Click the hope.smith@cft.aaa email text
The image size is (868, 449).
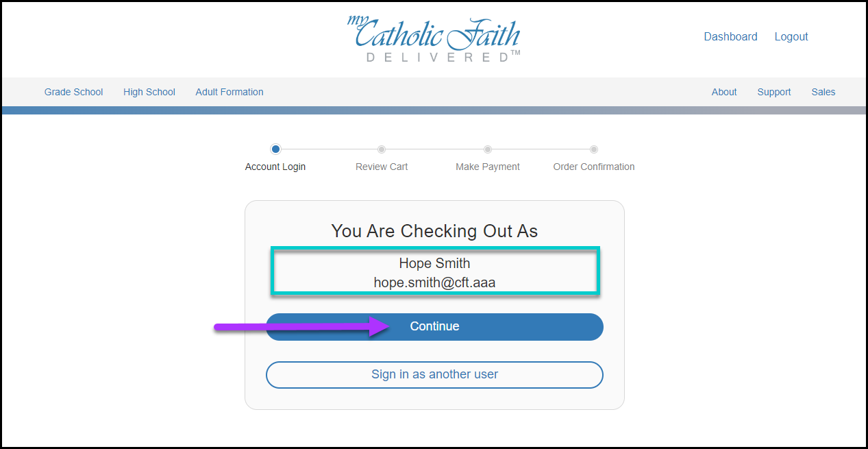click(x=434, y=282)
